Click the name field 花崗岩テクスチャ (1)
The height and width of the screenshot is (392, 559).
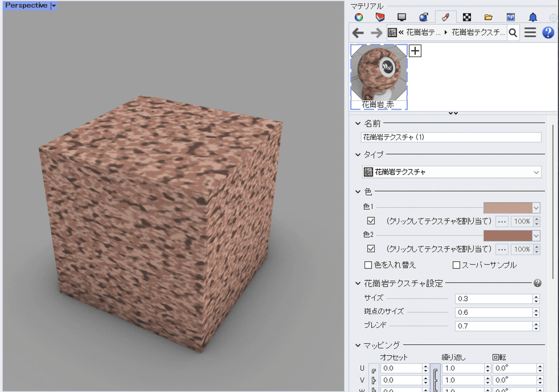[451, 137]
